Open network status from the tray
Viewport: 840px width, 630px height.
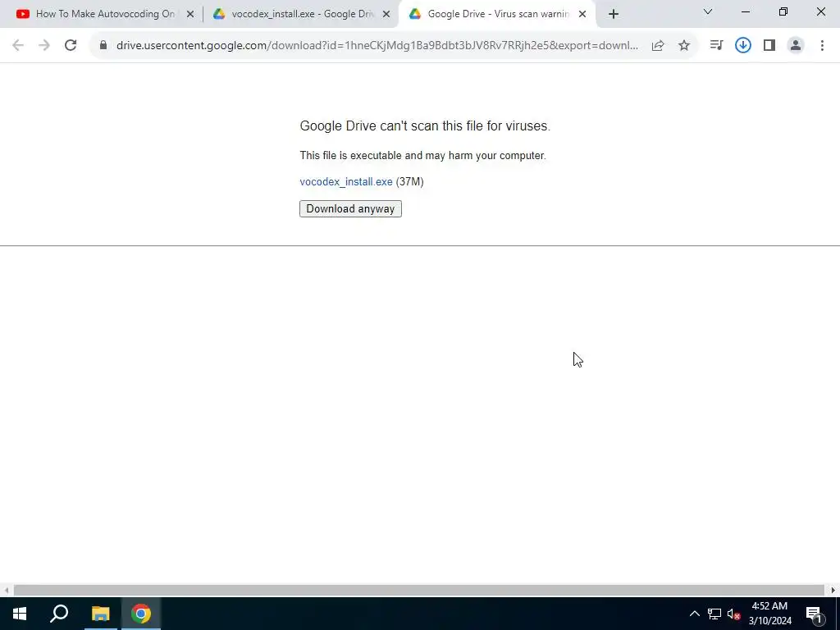714,614
